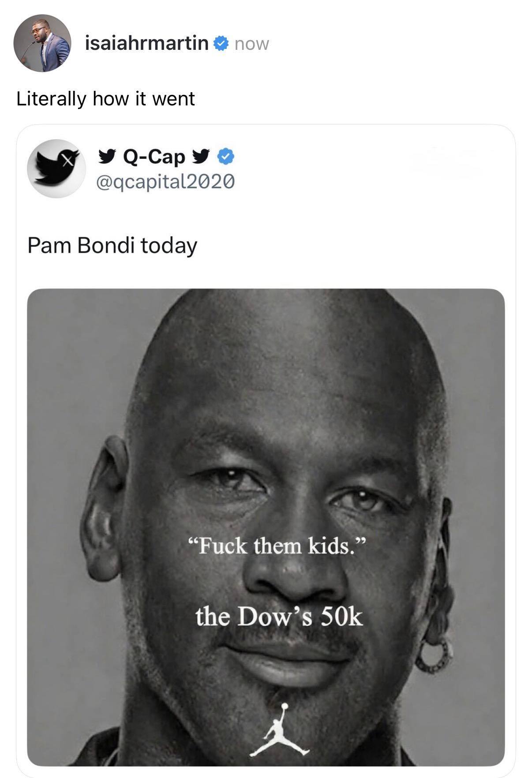The width and height of the screenshot is (532, 778).
Task: Click the white Jumpman logo on meme
Action: pos(280,730)
